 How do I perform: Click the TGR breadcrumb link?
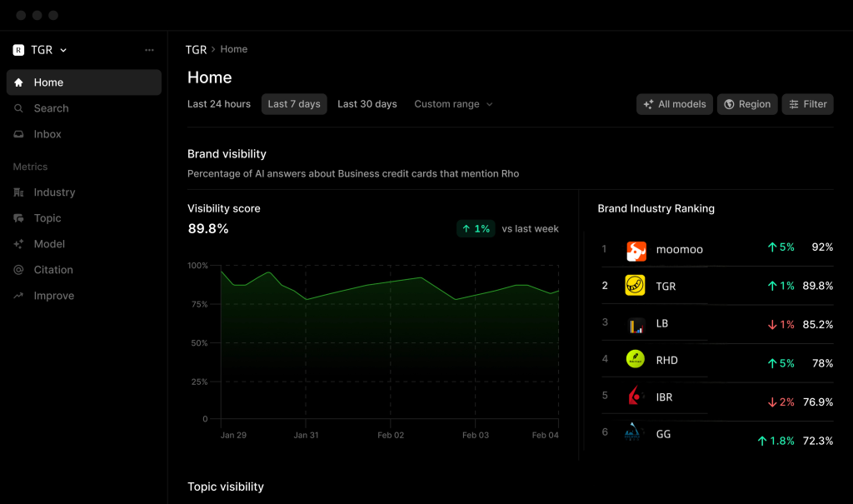coord(196,49)
